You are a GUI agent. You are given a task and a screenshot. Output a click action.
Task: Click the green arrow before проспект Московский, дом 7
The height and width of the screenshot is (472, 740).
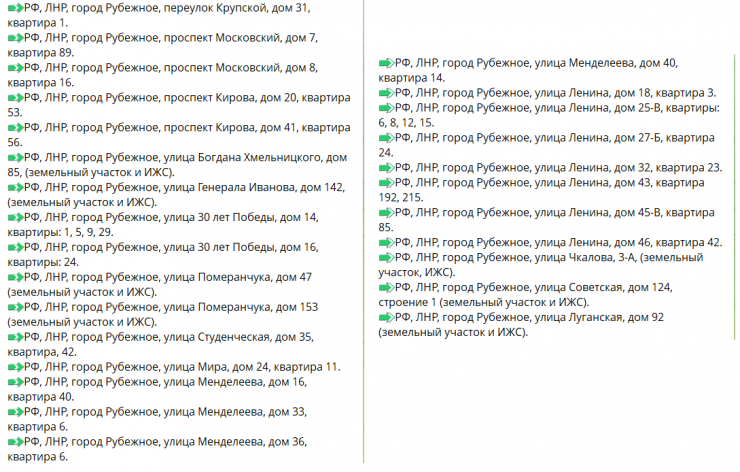click(14, 37)
